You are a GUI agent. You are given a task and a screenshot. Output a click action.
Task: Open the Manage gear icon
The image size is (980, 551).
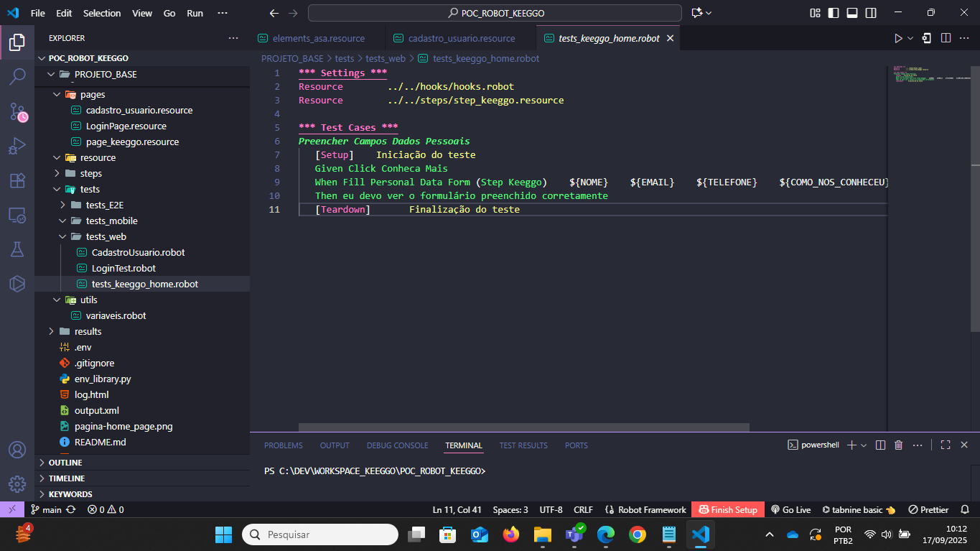[x=17, y=483]
